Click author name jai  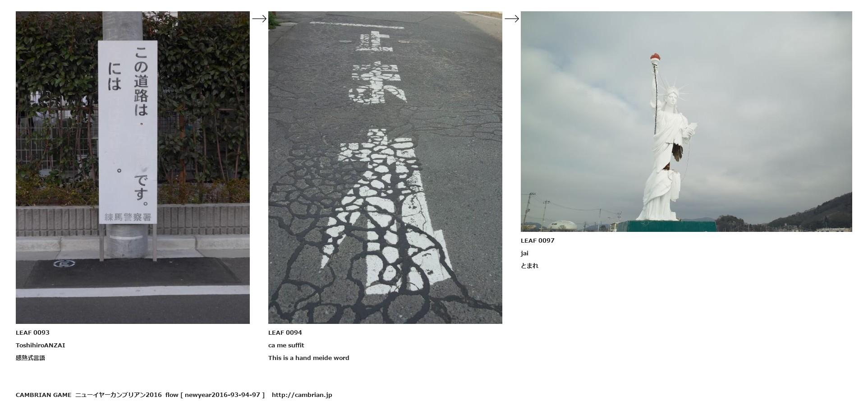tap(524, 253)
